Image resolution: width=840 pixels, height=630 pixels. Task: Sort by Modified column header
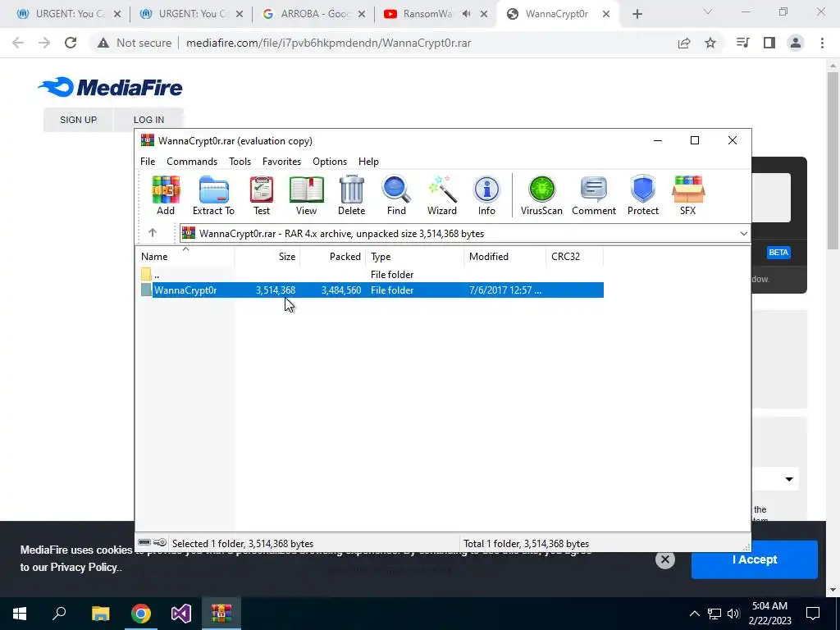point(504,257)
